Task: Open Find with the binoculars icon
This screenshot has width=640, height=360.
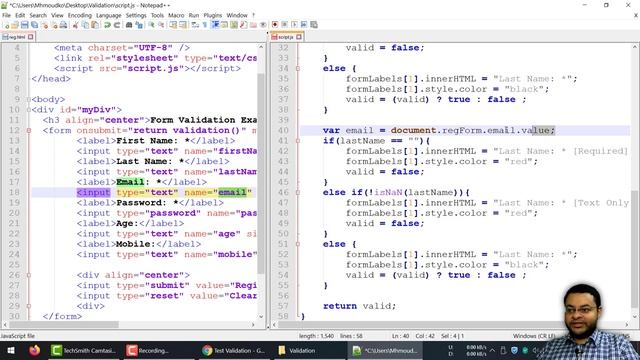Action: pos(129,25)
